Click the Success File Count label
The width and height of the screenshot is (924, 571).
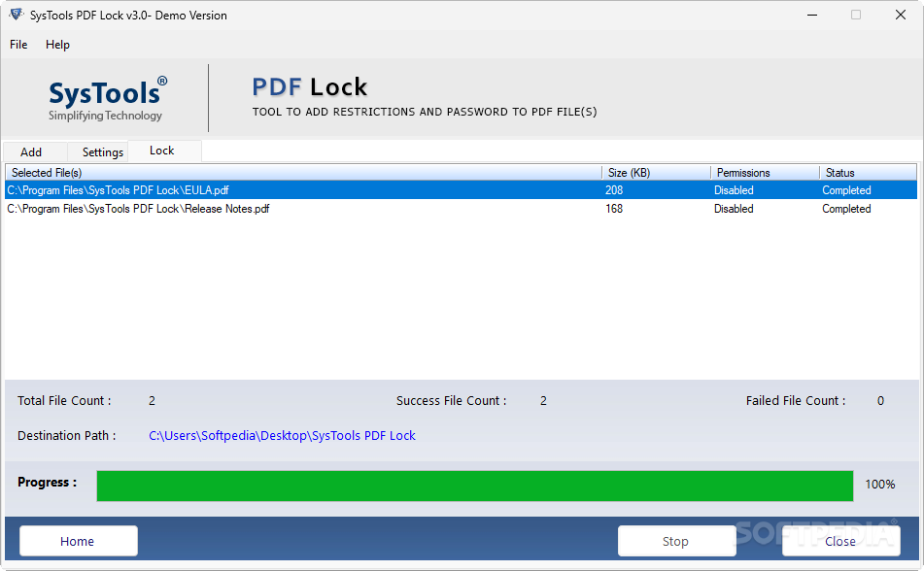coord(452,401)
